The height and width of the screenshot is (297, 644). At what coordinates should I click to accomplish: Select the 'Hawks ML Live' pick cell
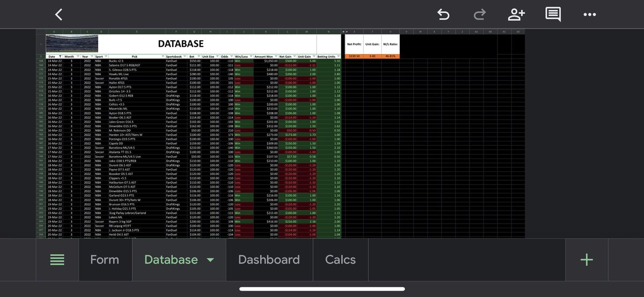(137, 73)
